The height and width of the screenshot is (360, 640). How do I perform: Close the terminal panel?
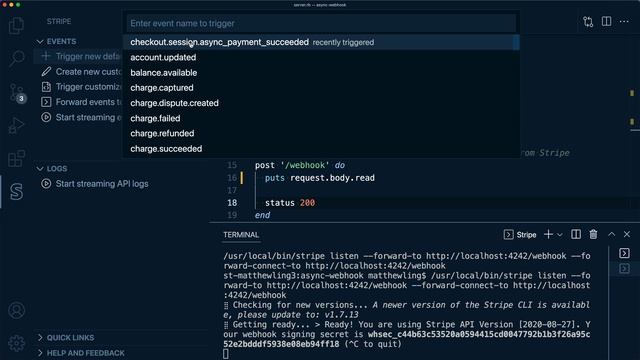(x=627, y=234)
